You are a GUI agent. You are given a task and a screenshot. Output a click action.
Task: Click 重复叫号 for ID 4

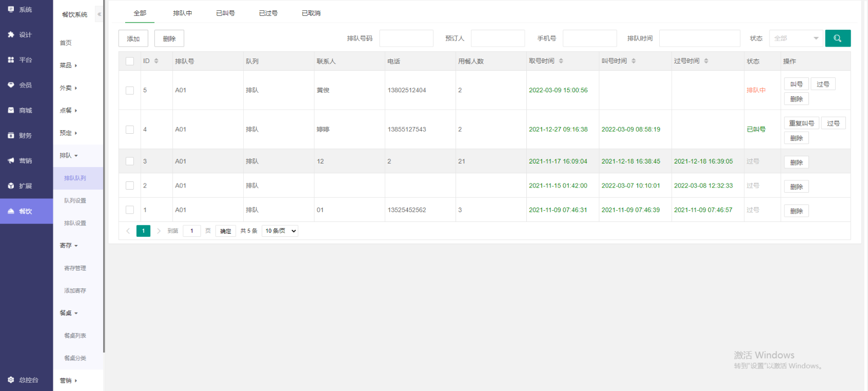[x=801, y=124]
